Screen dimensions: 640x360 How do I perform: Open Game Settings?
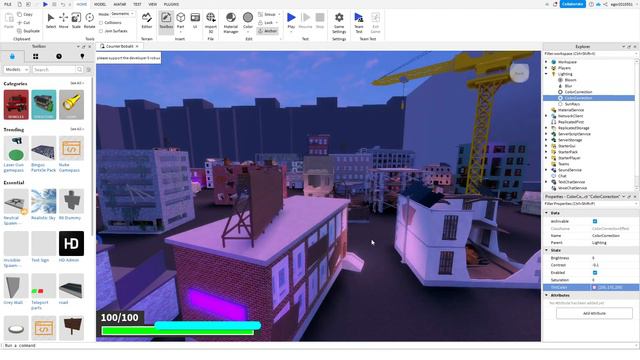(339, 22)
